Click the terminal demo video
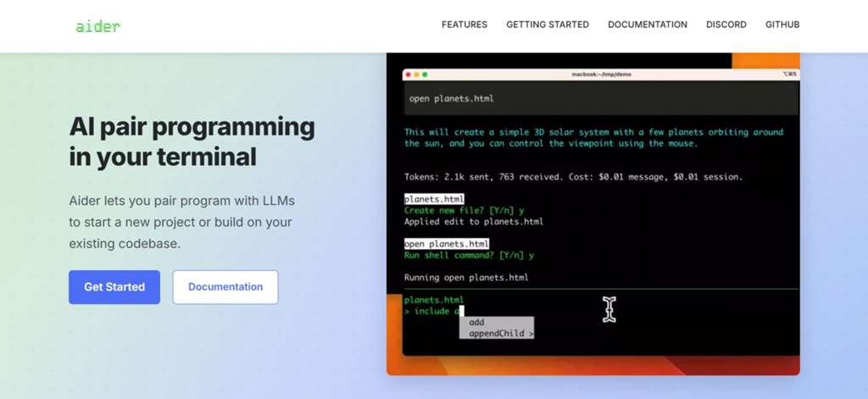The image size is (868, 399). [x=593, y=214]
